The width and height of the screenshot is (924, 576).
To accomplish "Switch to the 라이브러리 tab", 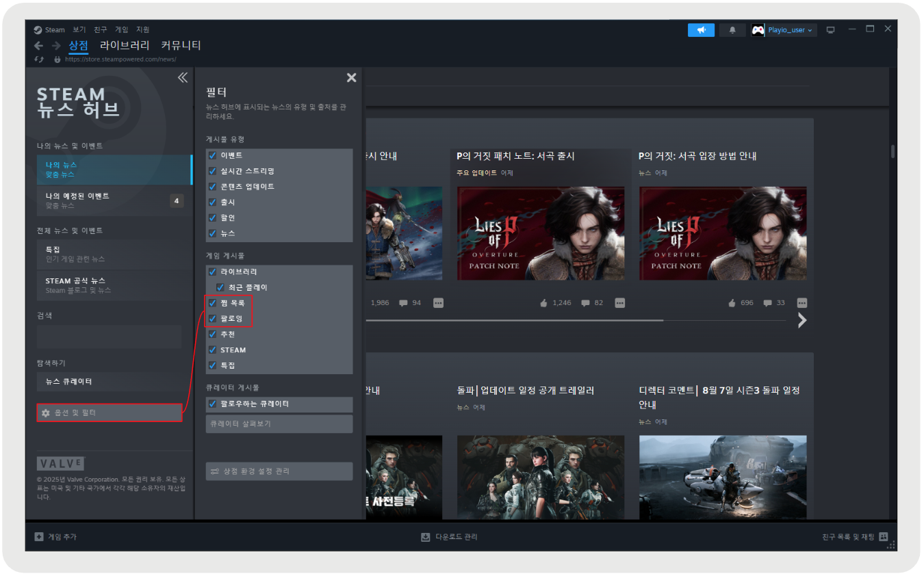I will (x=125, y=46).
